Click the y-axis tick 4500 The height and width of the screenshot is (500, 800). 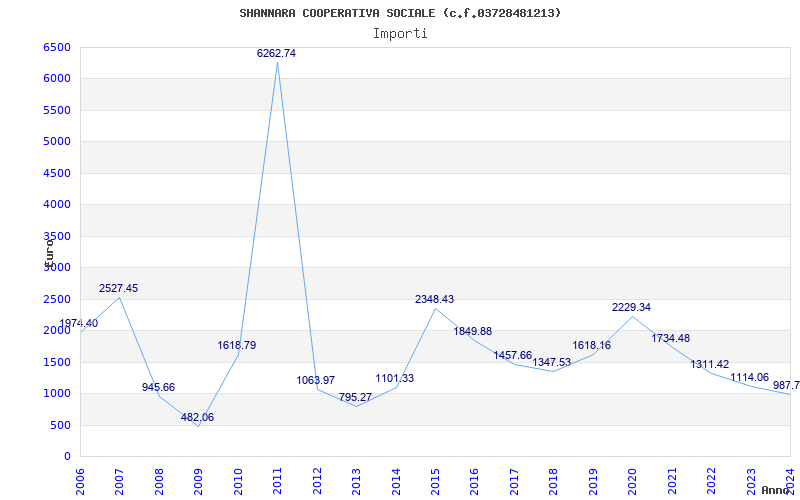coord(56,173)
